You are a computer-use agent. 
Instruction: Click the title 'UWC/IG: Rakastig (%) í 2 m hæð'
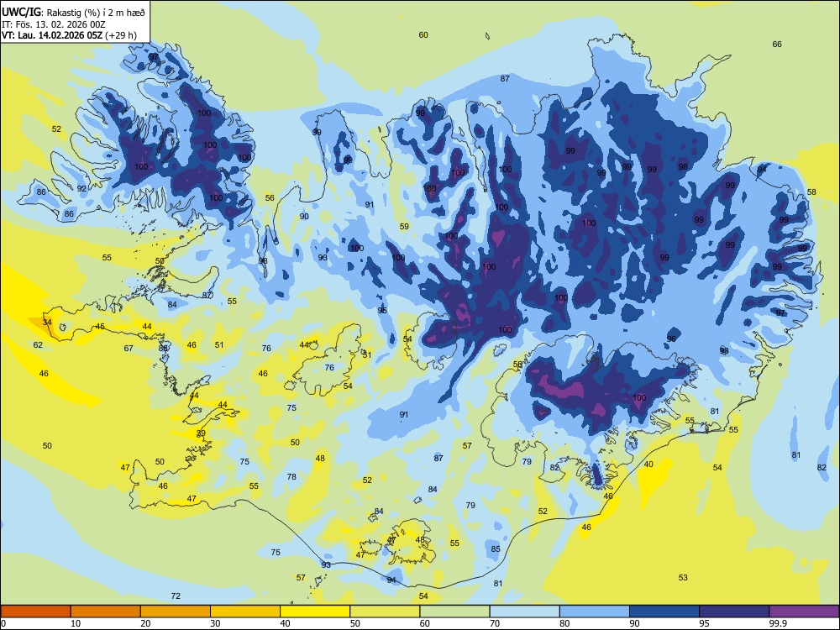point(73,13)
